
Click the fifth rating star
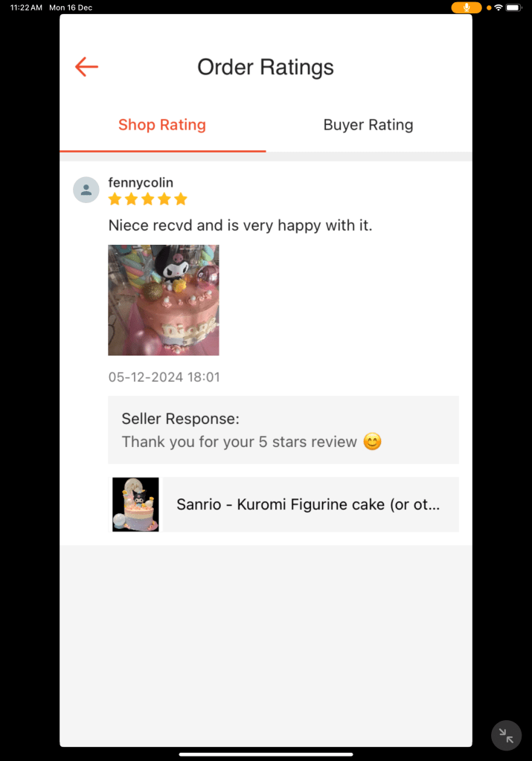(181, 199)
